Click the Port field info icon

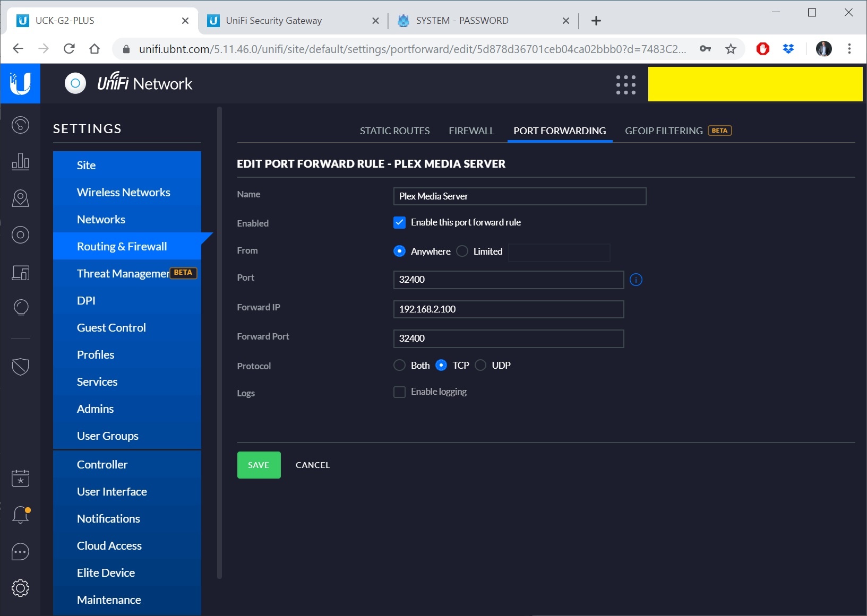(x=636, y=280)
